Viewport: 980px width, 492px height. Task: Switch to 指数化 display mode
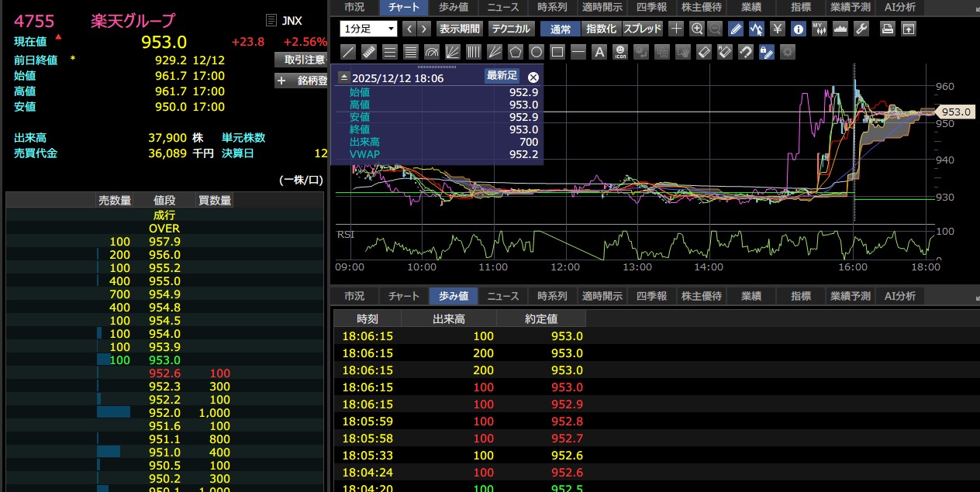[601, 29]
